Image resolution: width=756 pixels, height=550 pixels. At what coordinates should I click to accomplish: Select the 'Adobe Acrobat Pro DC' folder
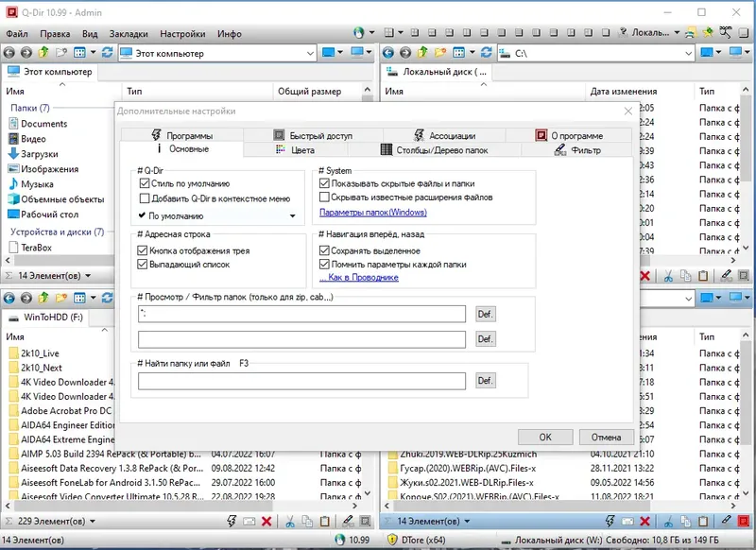pyautogui.click(x=60, y=411)
